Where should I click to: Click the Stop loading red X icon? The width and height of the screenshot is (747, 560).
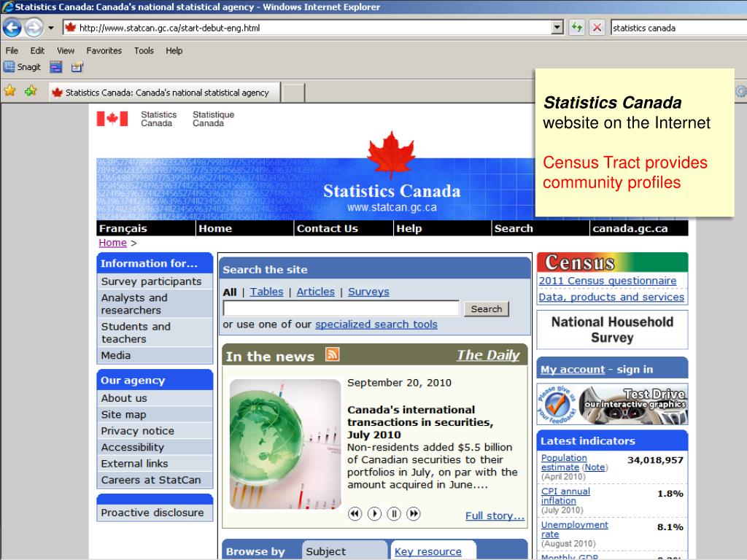click(x=597, y=28)
